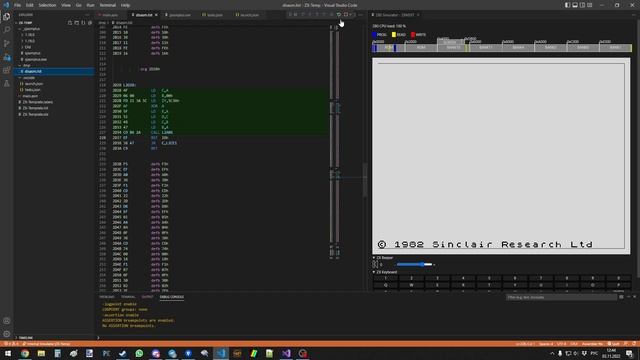Toggle the ZX Beeper speaker icon

pyautogui.click(x=375, y=264)
